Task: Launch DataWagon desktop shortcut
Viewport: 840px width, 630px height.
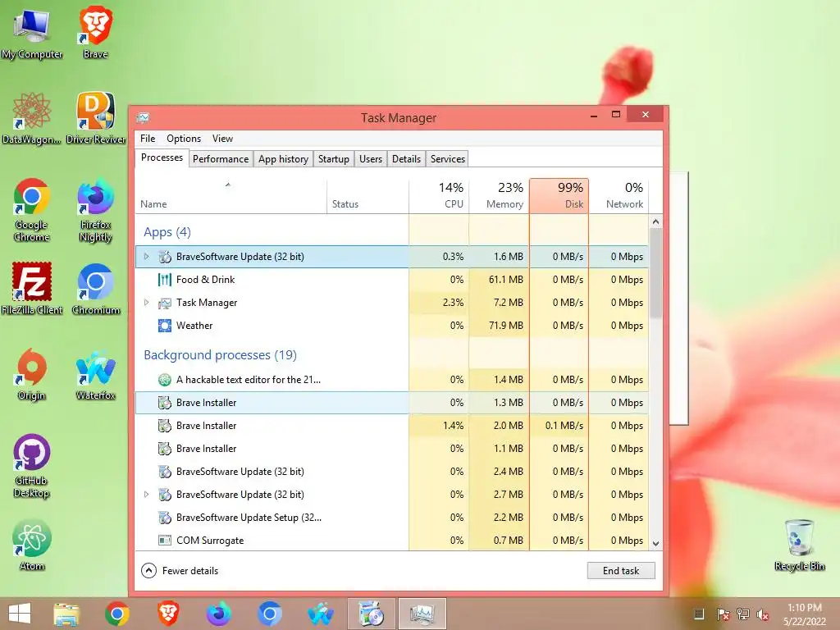Action: pos(32,118)
